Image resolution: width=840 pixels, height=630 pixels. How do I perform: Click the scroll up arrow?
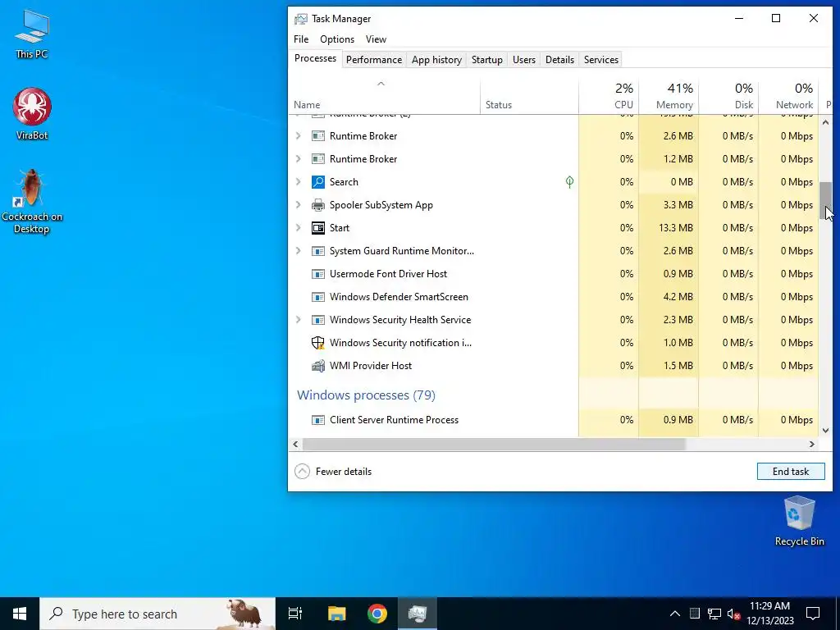(825, 123)
